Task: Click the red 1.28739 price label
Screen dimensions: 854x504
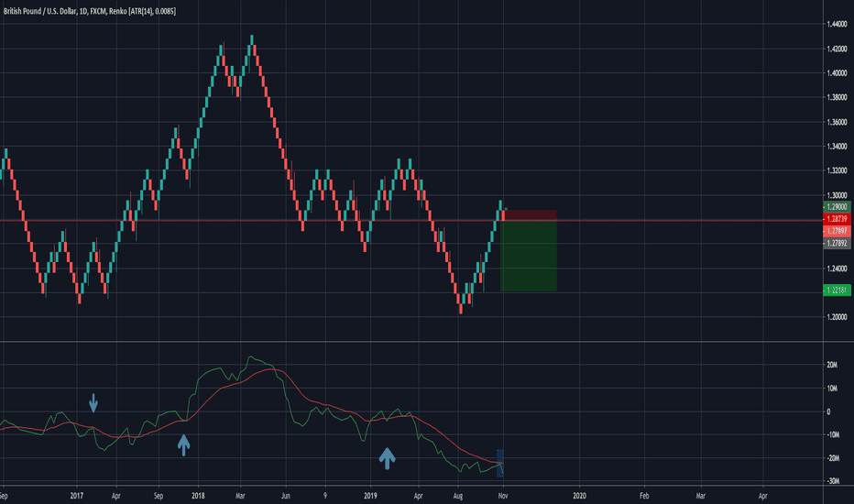Action: 838,220
